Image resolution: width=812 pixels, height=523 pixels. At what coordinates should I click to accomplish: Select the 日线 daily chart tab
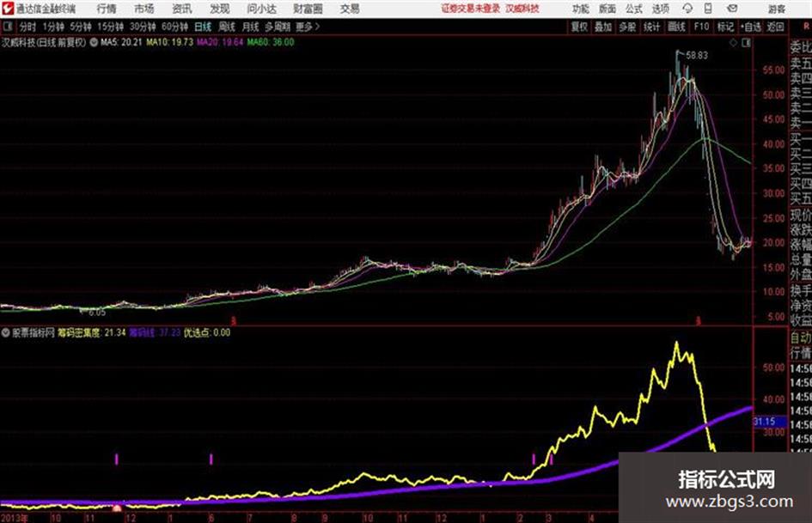(x=203, y=27)
